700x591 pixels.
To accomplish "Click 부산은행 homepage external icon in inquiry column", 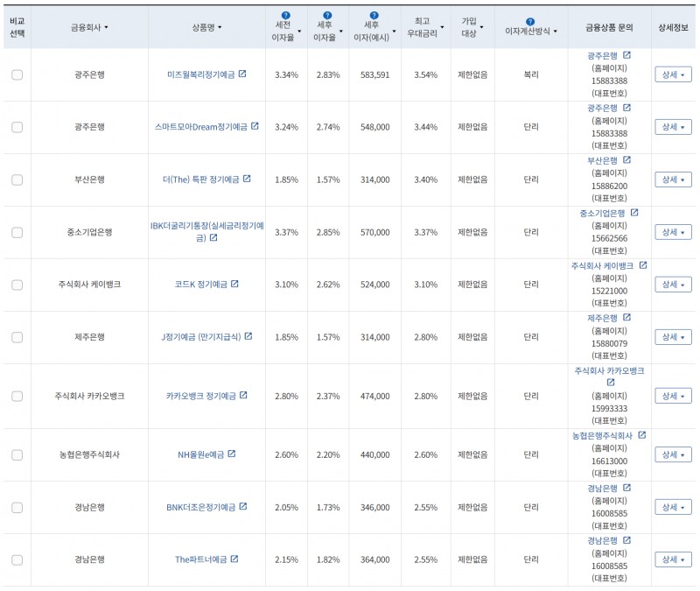I will (x=626, y=159).
